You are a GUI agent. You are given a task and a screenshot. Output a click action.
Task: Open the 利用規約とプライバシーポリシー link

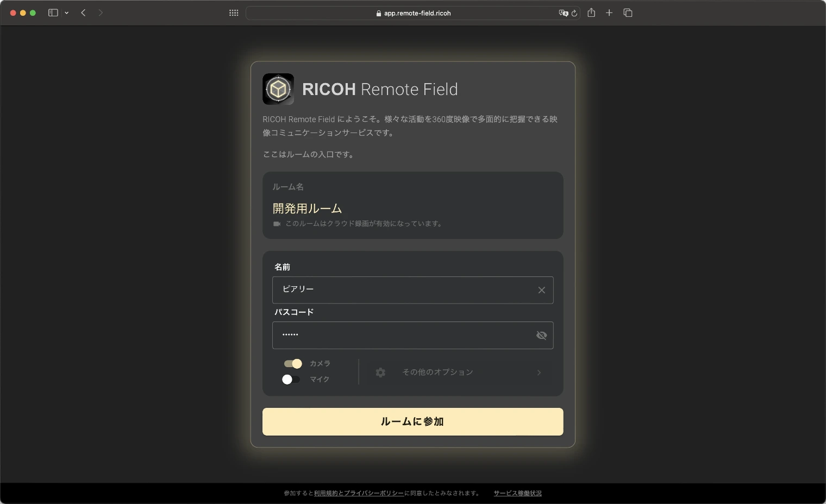[359, 493]
